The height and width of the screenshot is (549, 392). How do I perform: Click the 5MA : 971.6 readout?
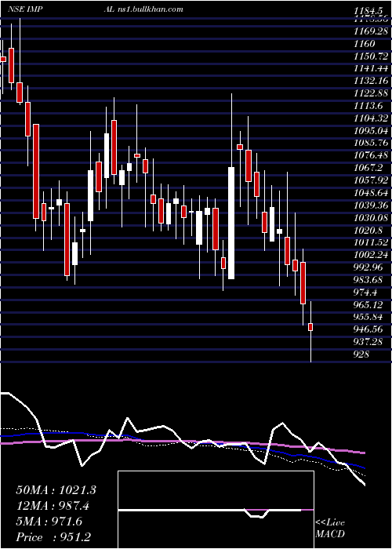pyautogui.click(x=49, y=522)
